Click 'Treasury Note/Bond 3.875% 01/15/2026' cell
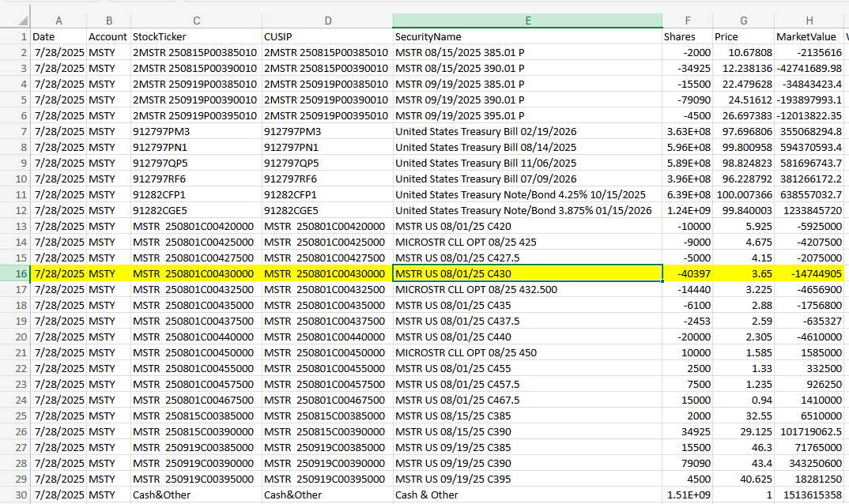Screen dimensions: 849x504 click(528, 210)
